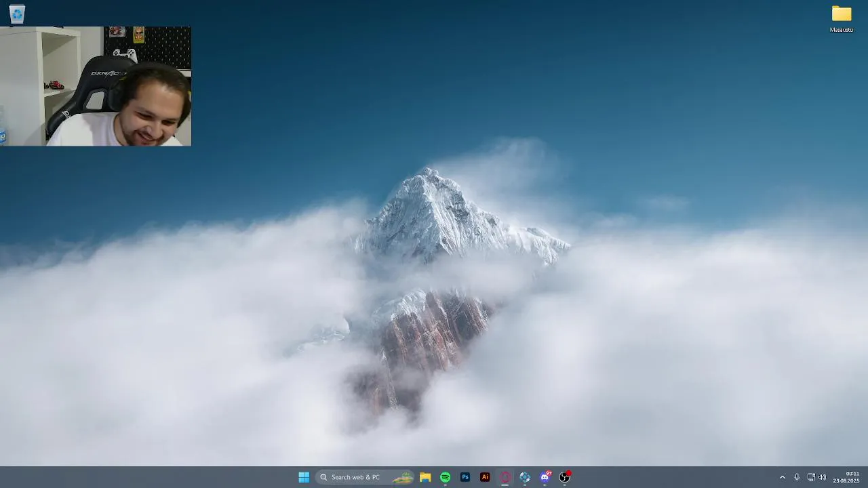Open the volume control in the tray
The width and height of the screenshot is (868, 488).
(822, 477)
